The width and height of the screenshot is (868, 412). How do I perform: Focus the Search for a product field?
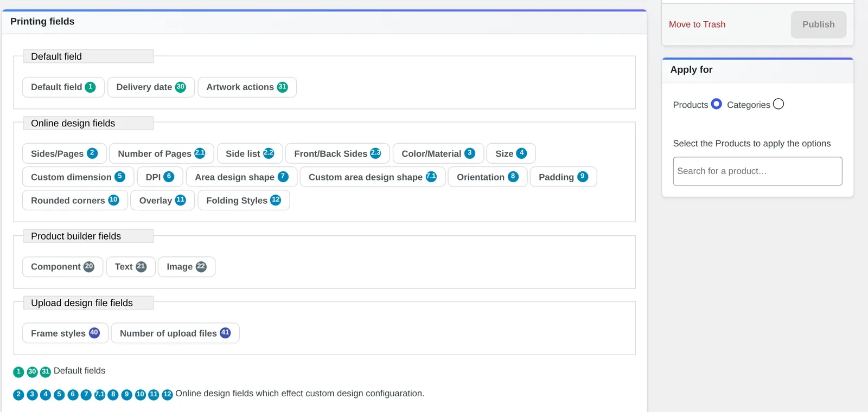(x=757, y=171)
